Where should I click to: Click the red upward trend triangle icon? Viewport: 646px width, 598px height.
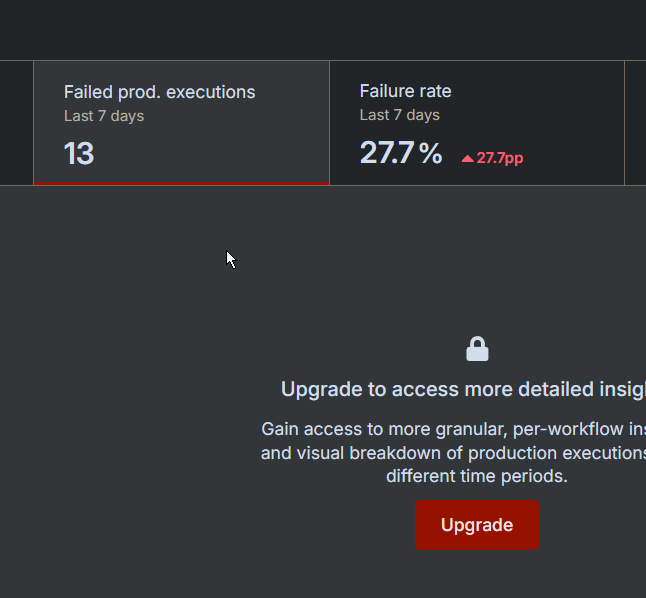(x=467, y=158)
